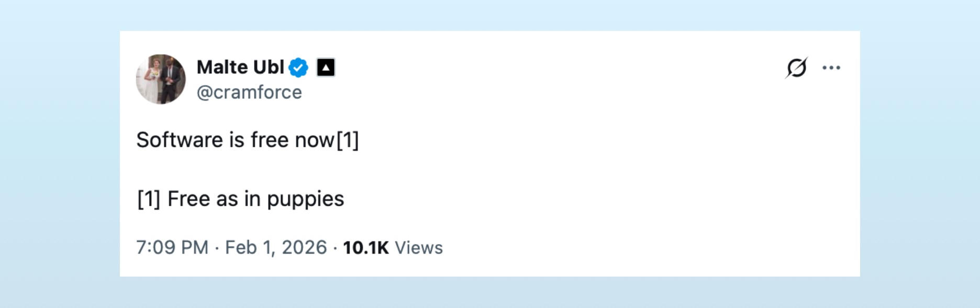The image size is (980, 308).
Task: Open the @cramforce handle link
Action: coord(249,93)
